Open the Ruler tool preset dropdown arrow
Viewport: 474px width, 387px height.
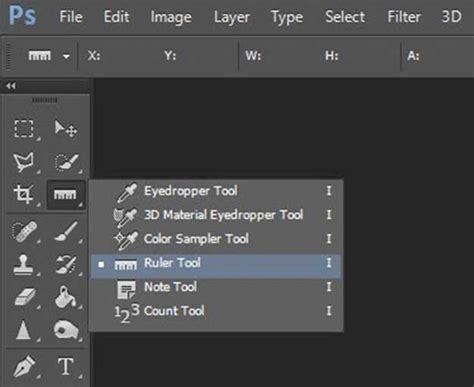[66, 56]
